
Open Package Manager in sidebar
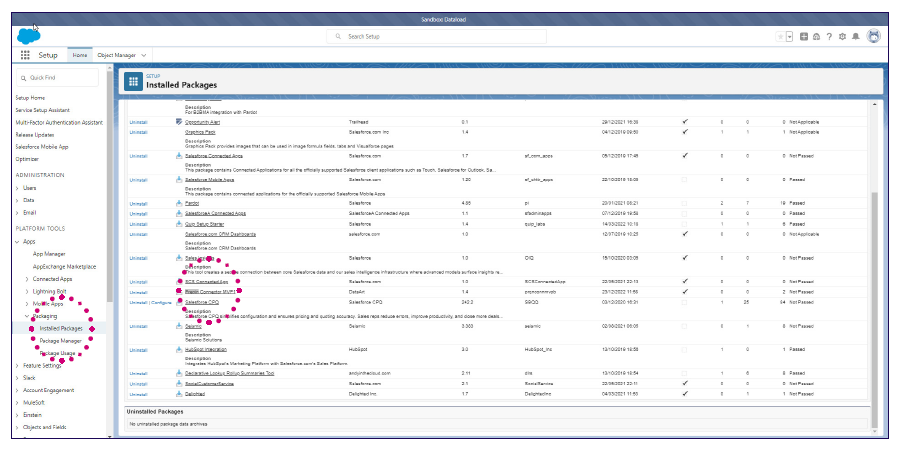point(60,341)
